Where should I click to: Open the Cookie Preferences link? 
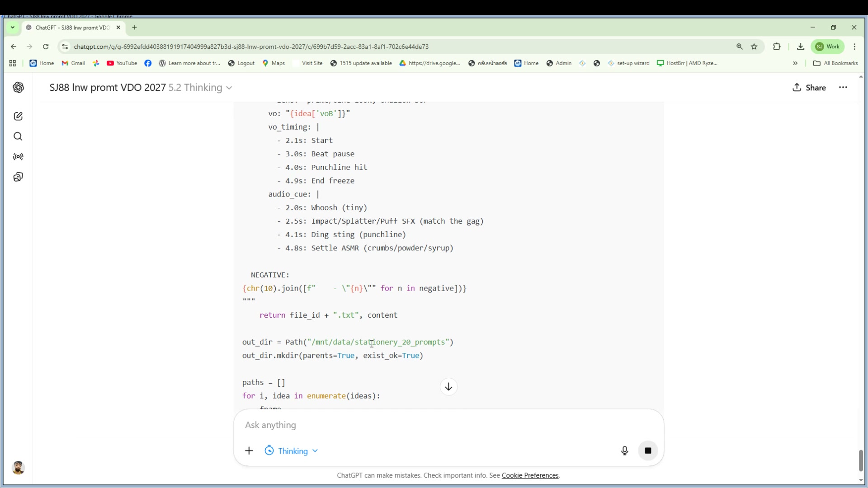click(530, 475)
